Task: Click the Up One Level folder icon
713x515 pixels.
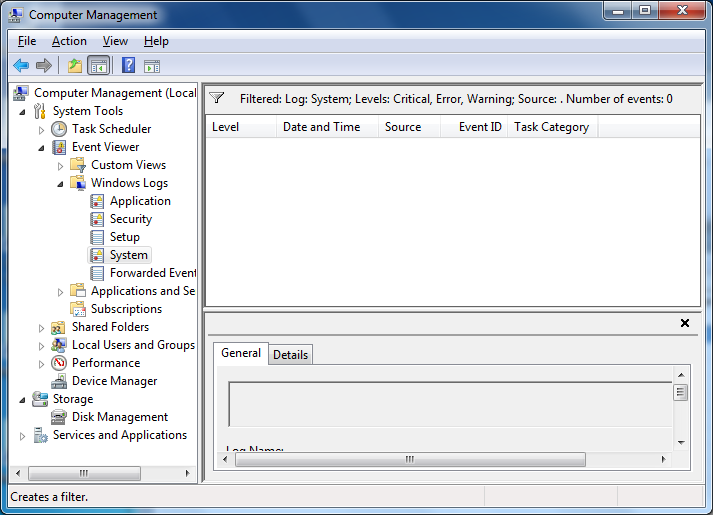Action: pos(74,66)
